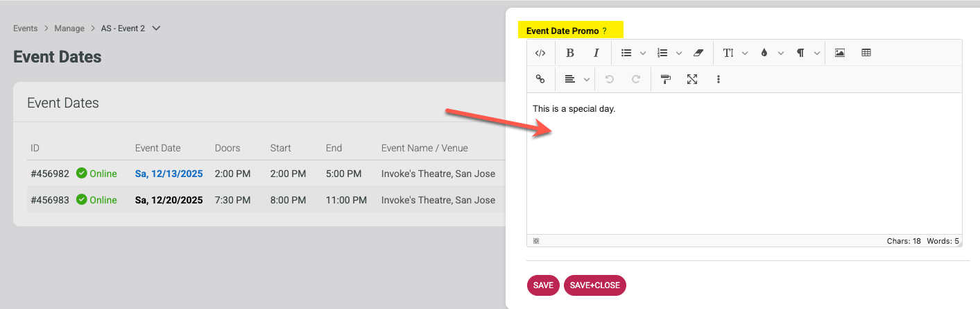The image size is (980, 309).
Task: Apply italic formatting
Action: tap(596, 53)
